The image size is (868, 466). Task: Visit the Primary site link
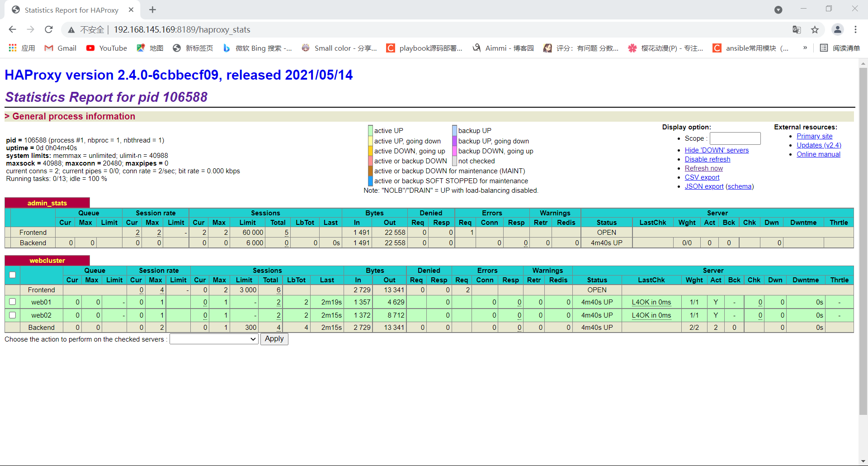click(x=815, y=136)
